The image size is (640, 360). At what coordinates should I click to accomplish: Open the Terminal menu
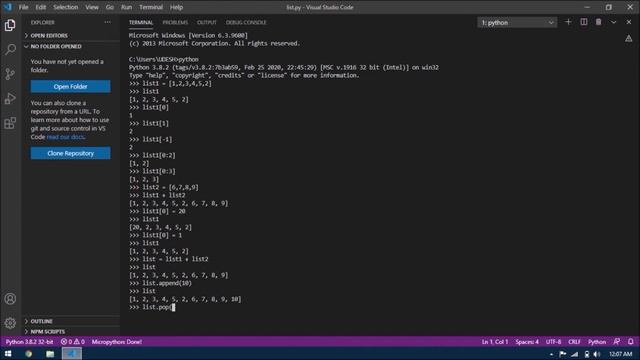click(151, 7)
